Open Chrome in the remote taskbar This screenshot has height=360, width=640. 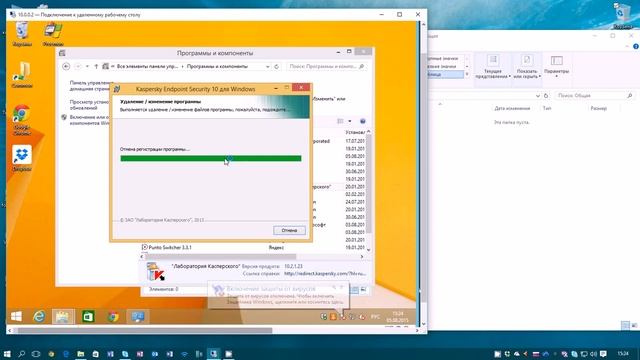[x=113, y=317]
